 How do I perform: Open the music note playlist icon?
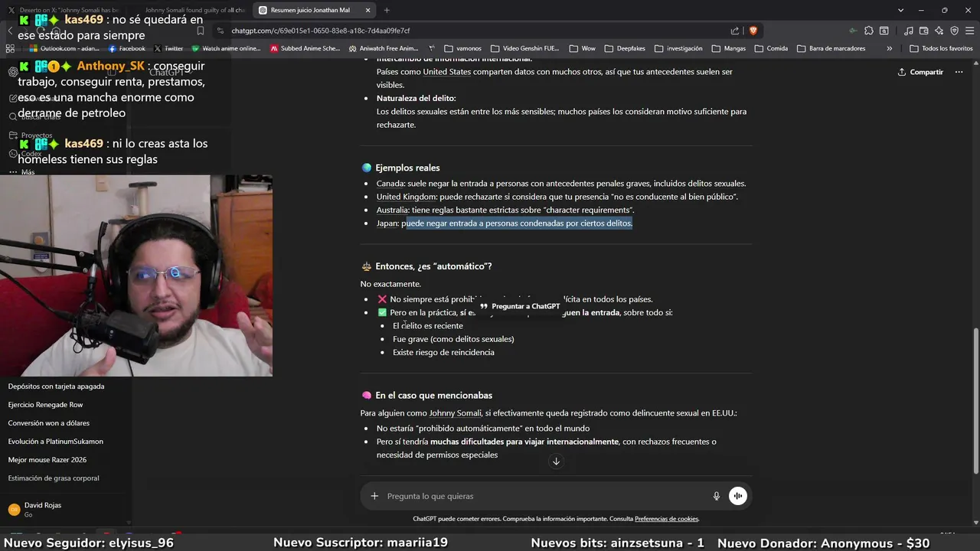click(908, 31)
